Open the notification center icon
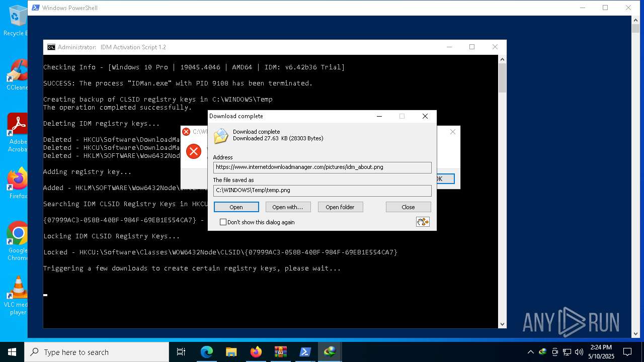 point(627,352)
